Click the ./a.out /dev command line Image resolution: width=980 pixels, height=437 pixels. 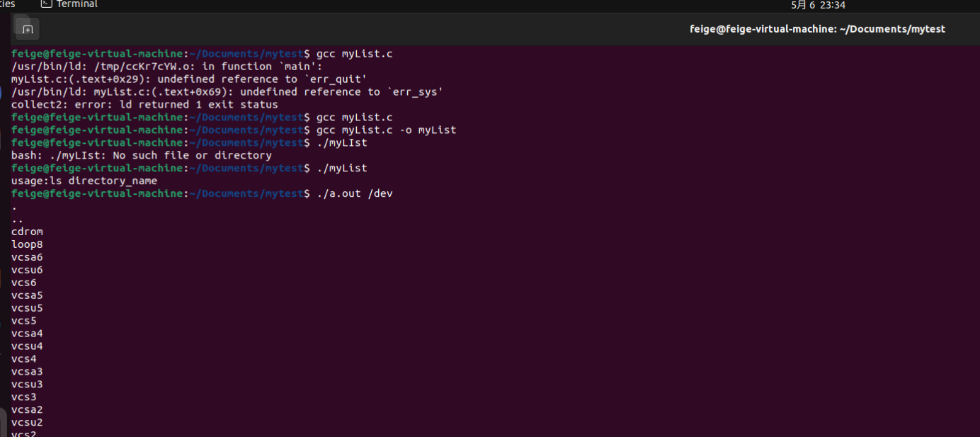click(202, 194)
